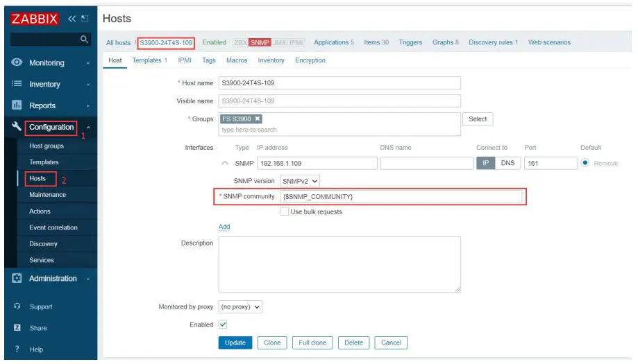Click the Full clone button

[x=312, y=343]
